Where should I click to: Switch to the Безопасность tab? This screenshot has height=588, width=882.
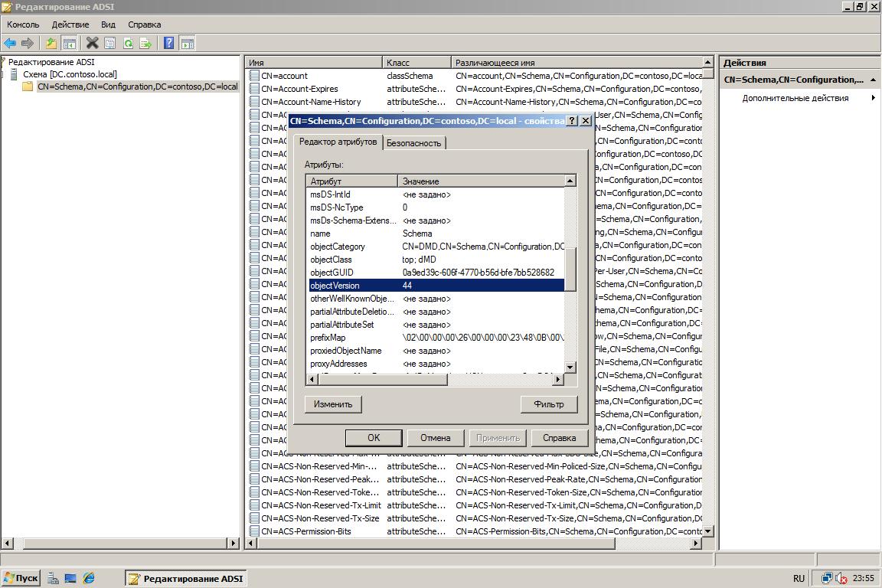pyautogui.click(x=413, y=143)
